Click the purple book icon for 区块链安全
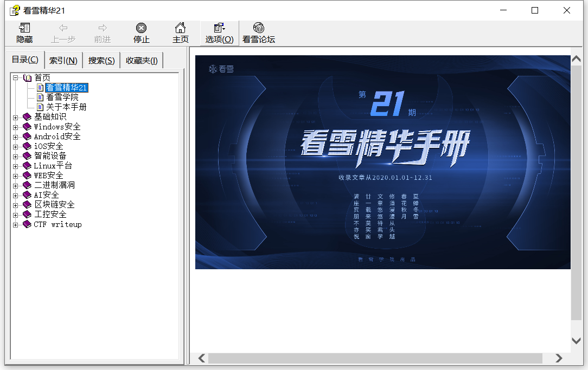This screenshot has height=370, width=588. click(27, 204)
